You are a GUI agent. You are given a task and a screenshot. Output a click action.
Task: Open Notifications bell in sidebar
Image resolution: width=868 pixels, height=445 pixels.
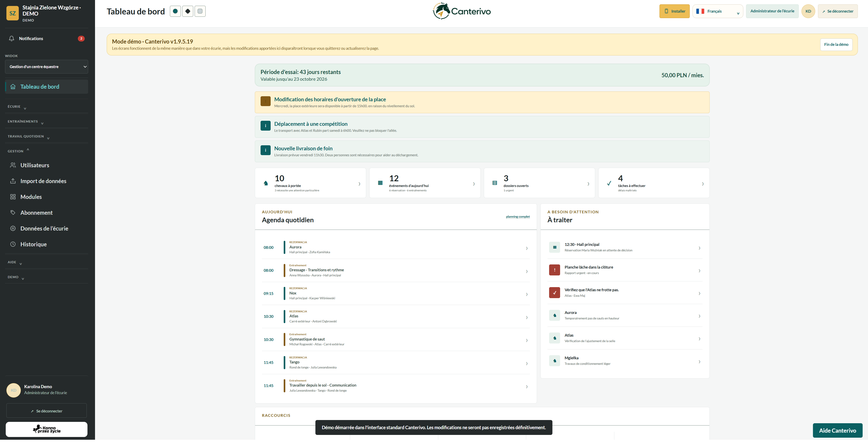46,38
